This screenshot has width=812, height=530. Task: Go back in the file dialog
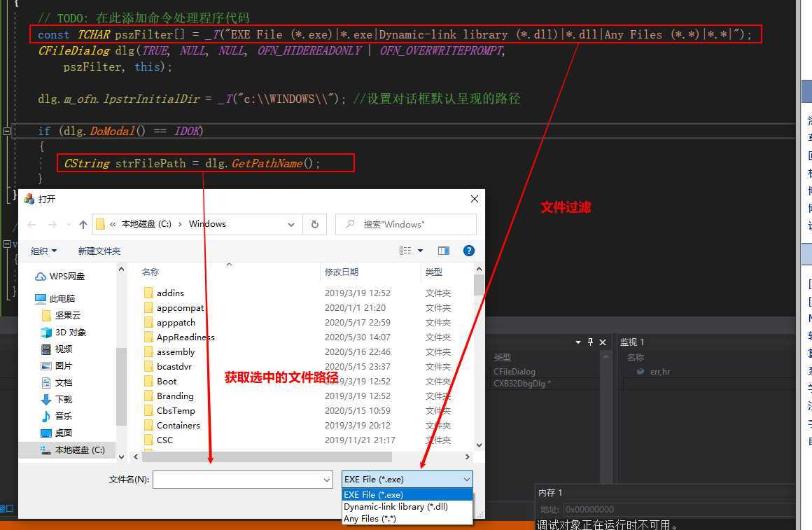tap(31, 224)
